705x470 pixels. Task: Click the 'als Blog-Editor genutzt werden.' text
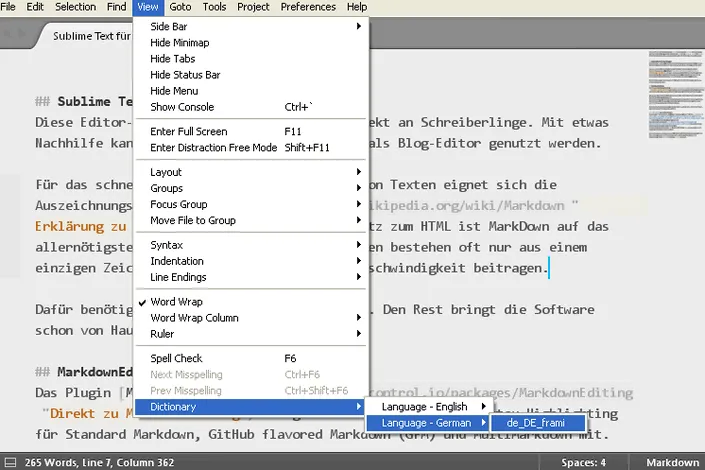tap(485, 144)
